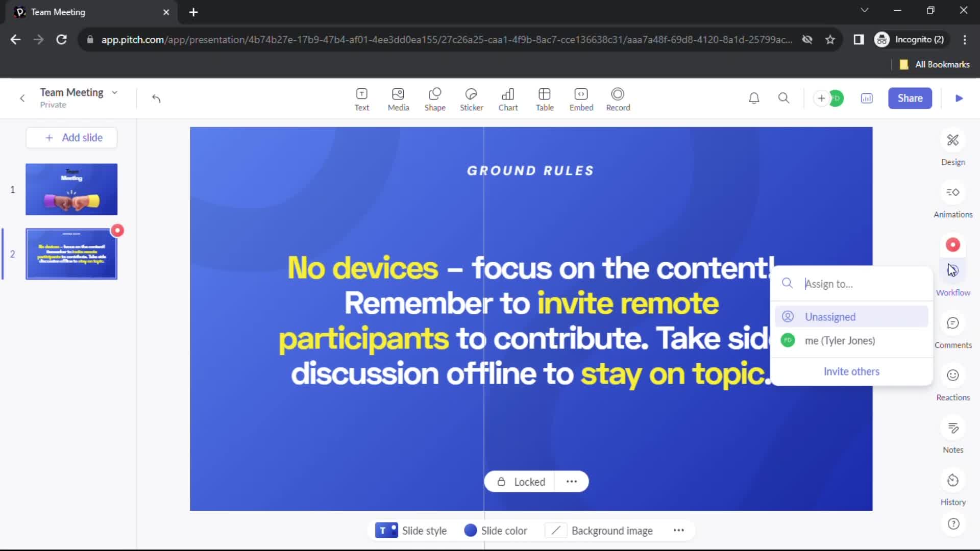Click the Share button
This screenshot has height=551, width=980.
(910, 98)
